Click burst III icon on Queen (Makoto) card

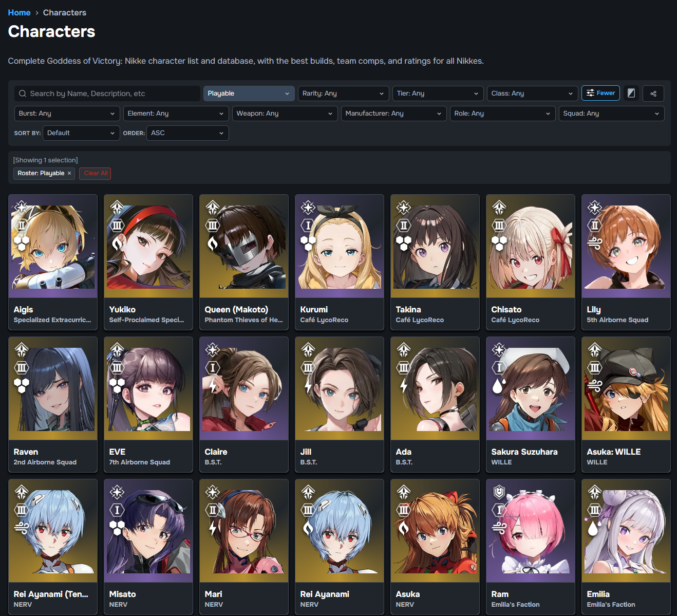point(213,225)
